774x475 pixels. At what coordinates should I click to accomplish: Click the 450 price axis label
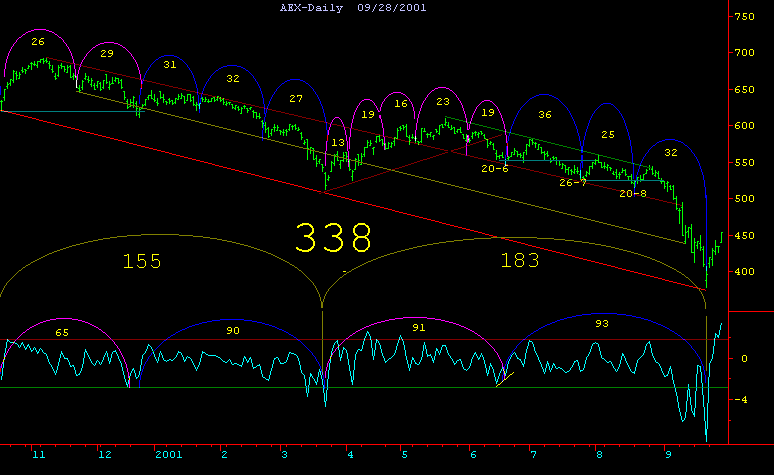tap(744, 236)
